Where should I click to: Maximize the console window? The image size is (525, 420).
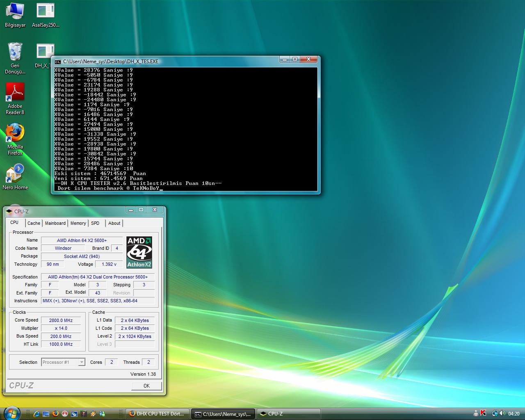(x=294, y=59)
